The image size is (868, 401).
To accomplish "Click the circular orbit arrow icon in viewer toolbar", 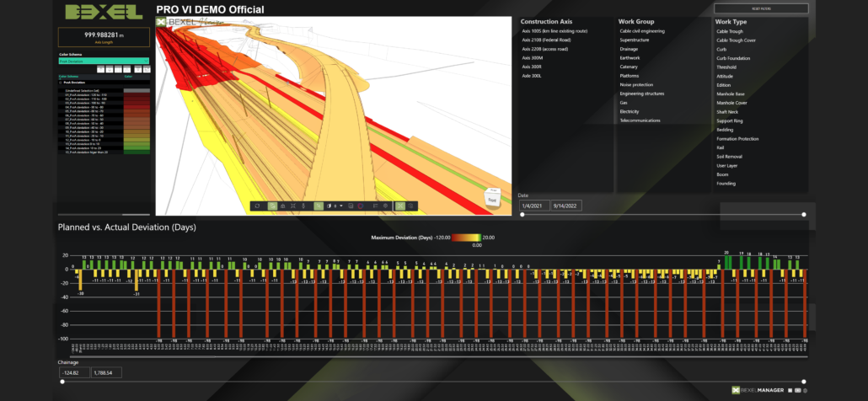I will click(257, 206).
